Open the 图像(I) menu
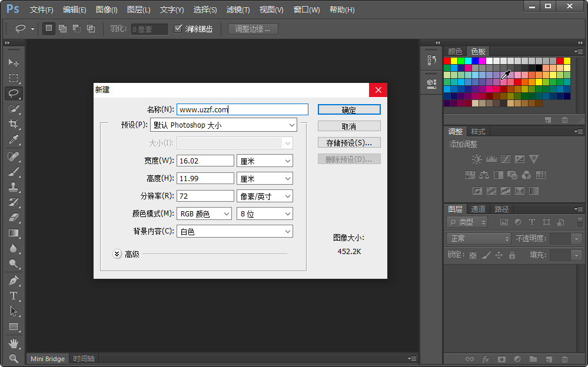The height and width of the screenshot is (367, 588). pos(107,10)
